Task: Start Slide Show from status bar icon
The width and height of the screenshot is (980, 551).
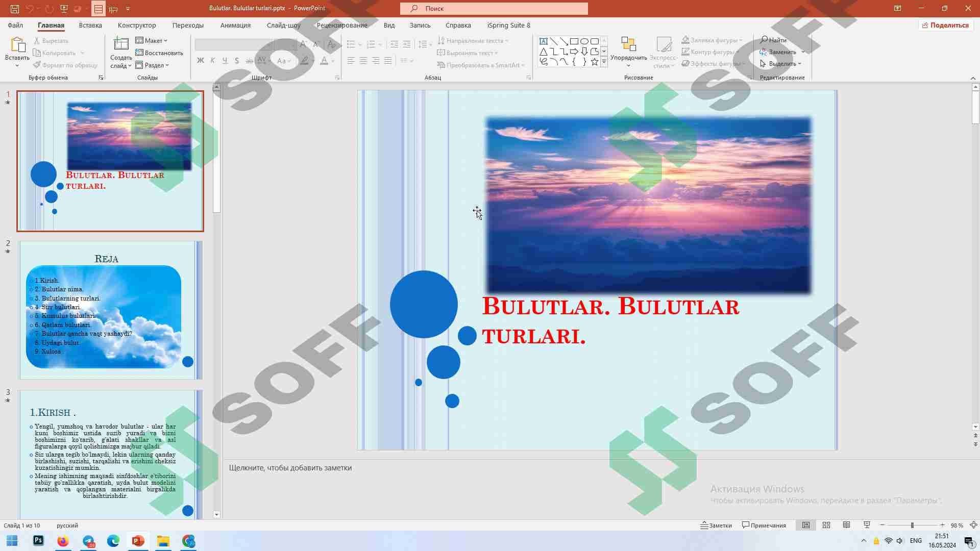Action: tap(867, 525)
